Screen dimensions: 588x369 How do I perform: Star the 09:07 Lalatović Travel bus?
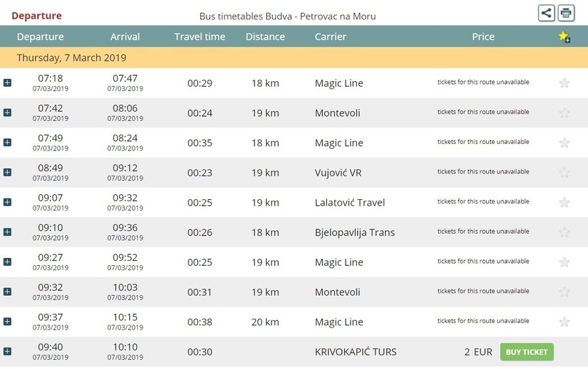pyautogui.click(x=564, y=202)
